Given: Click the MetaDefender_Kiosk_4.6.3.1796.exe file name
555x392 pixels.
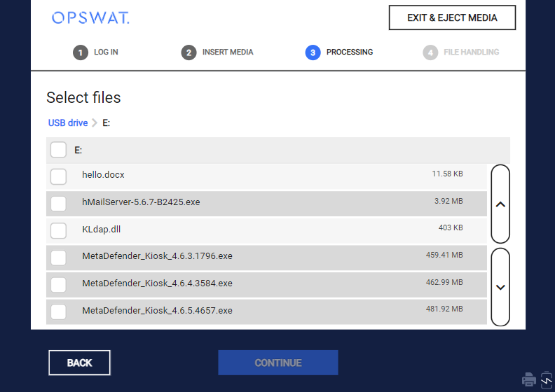Looking at the screenshot, I should point(157,256).
